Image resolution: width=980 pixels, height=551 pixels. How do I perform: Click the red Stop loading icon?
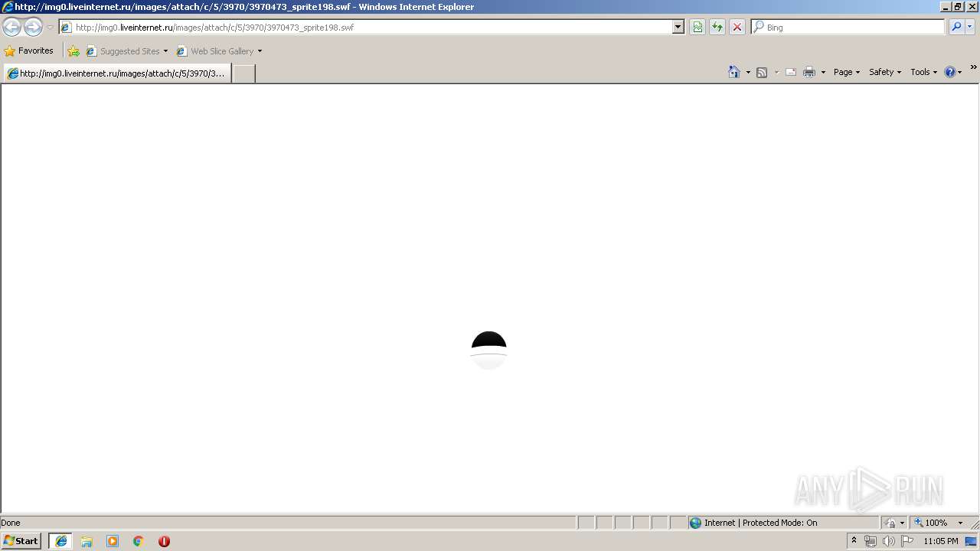click(737, 28)
